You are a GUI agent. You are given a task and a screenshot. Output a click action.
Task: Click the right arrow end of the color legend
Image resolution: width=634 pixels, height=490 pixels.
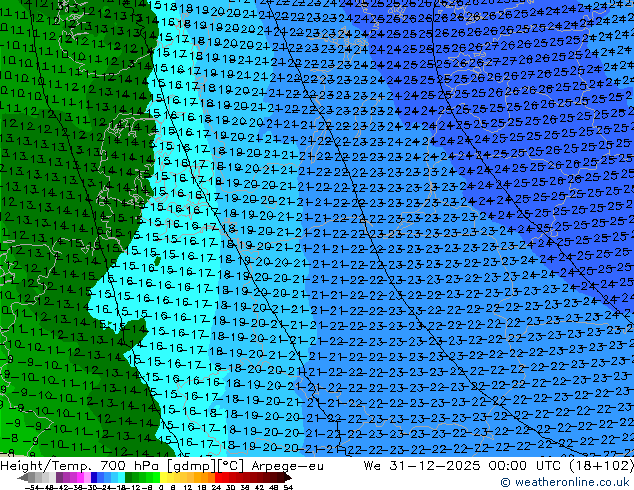287,477
